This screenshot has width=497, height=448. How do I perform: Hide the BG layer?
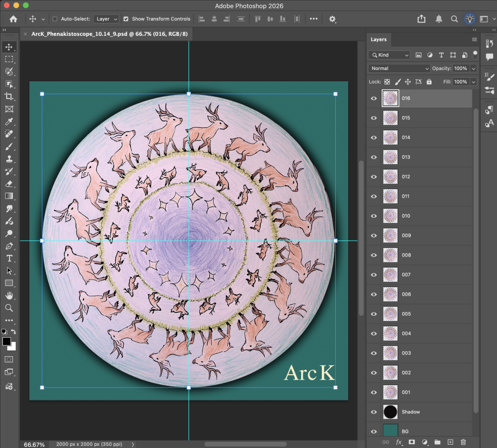374,432
